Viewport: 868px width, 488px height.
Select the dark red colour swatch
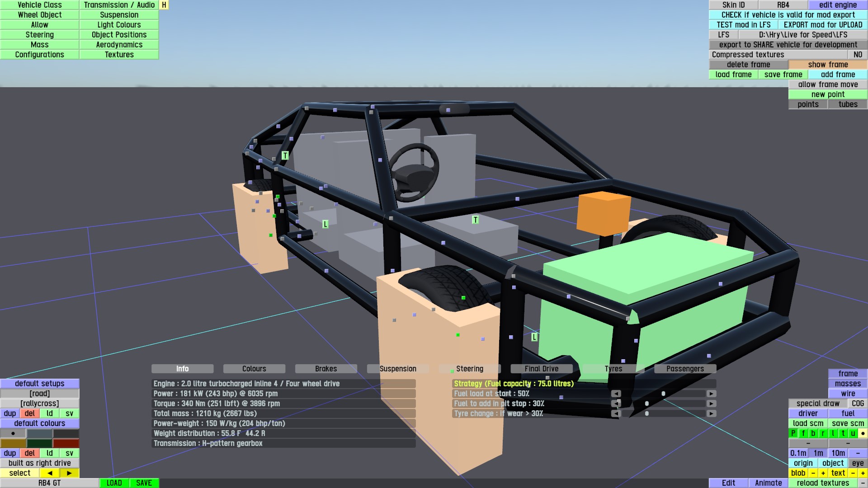(66, 443)
